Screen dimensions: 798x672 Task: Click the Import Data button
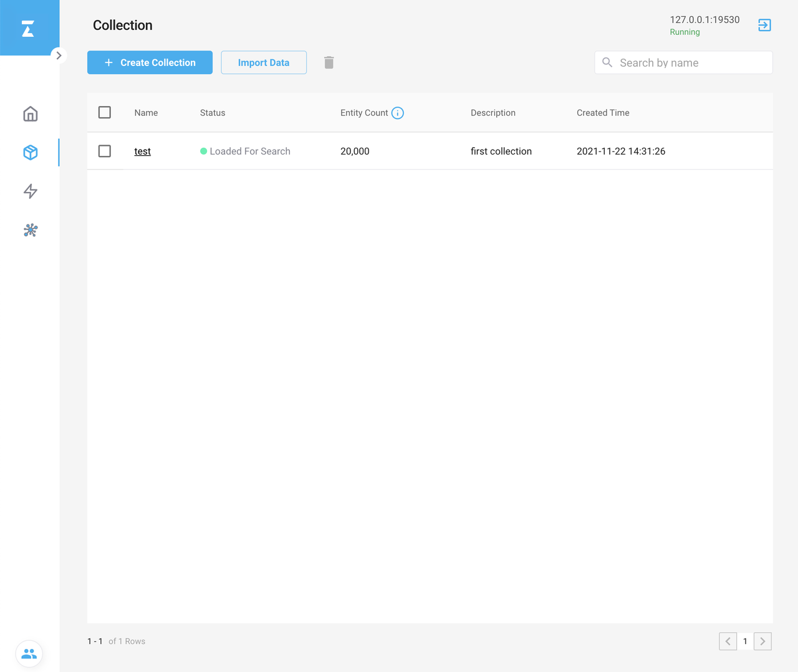click(264, 62)
